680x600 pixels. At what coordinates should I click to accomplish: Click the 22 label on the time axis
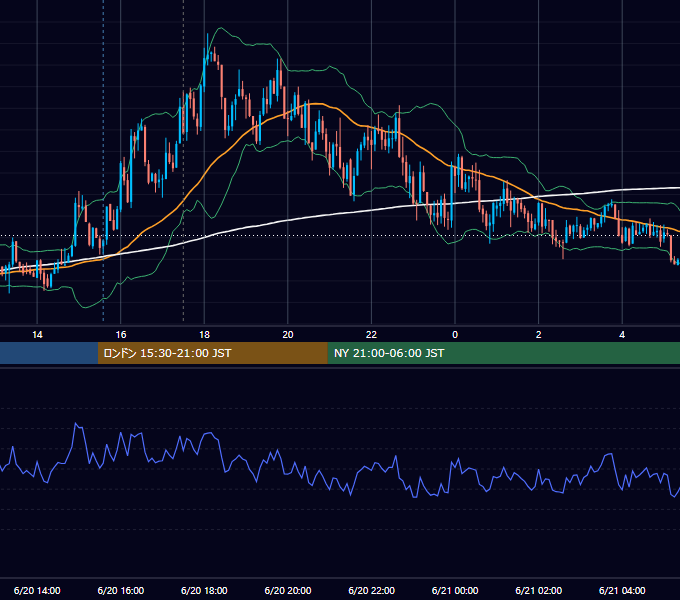pyautogui.click(x=371, y=335)
